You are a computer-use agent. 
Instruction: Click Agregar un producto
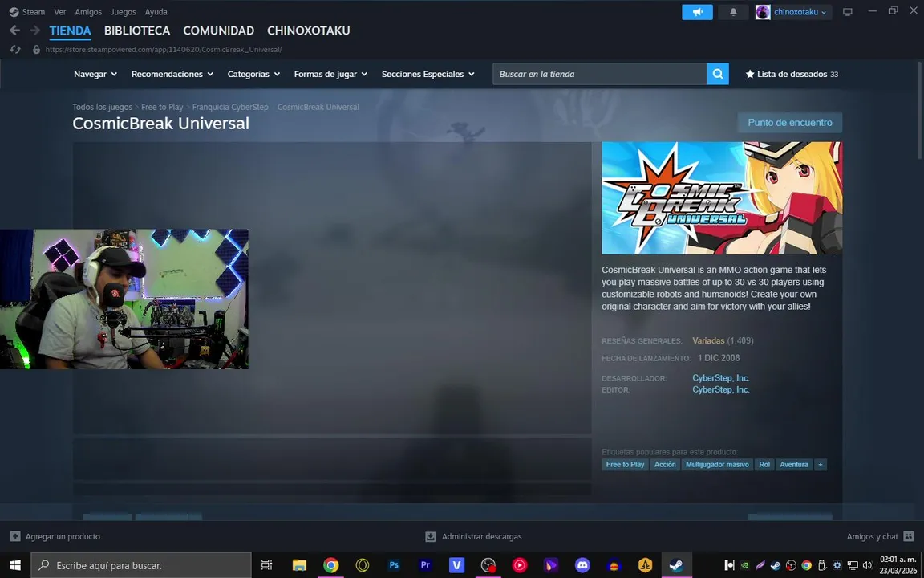click(63, 537)
